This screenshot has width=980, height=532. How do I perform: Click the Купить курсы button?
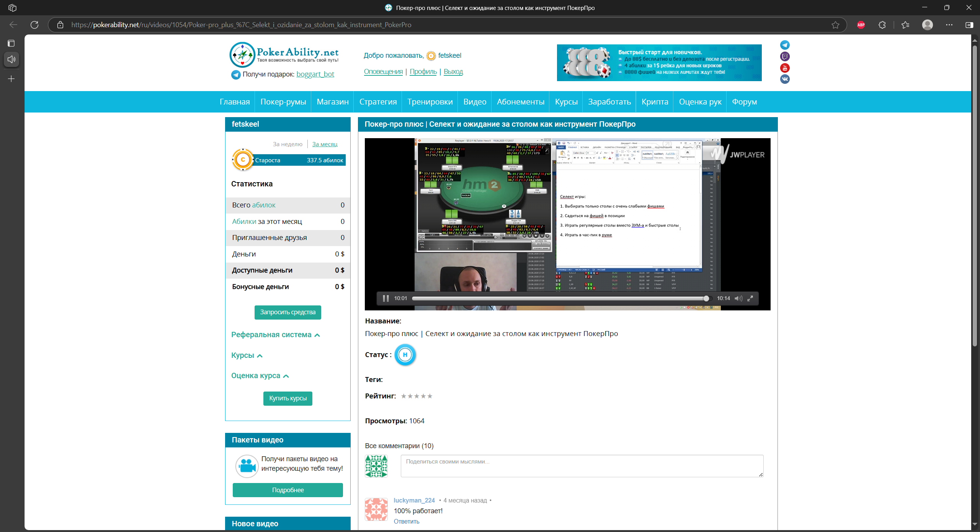tap(288, 398)
